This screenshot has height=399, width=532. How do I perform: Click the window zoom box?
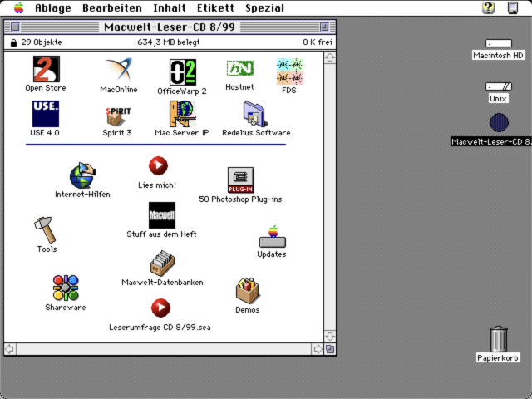(324, 27)
